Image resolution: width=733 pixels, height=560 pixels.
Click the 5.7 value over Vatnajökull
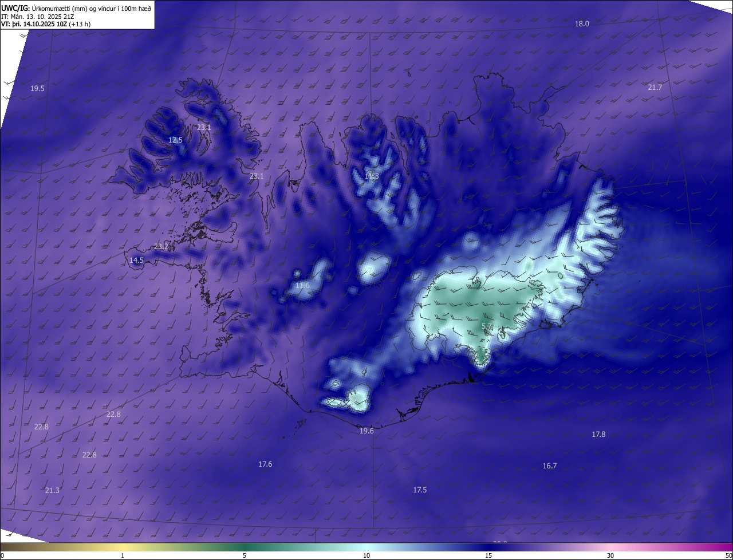click(486, 326)
